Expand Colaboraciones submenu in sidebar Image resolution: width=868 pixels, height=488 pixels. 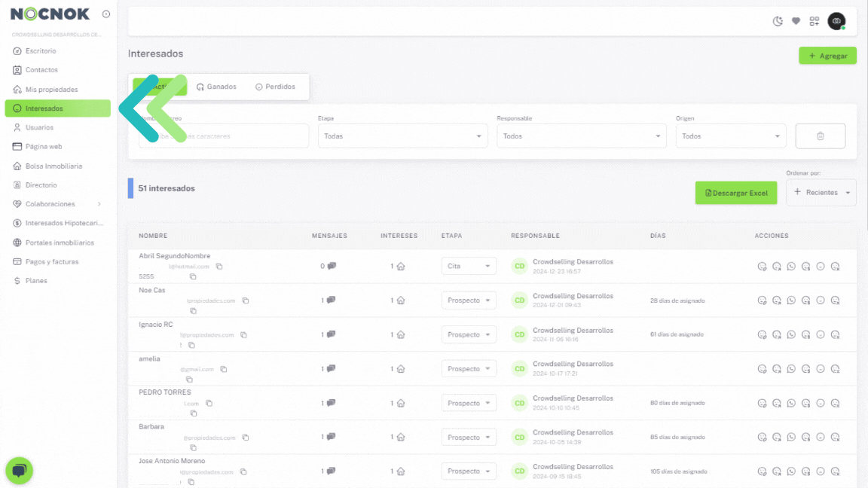[x=57, y=204]
